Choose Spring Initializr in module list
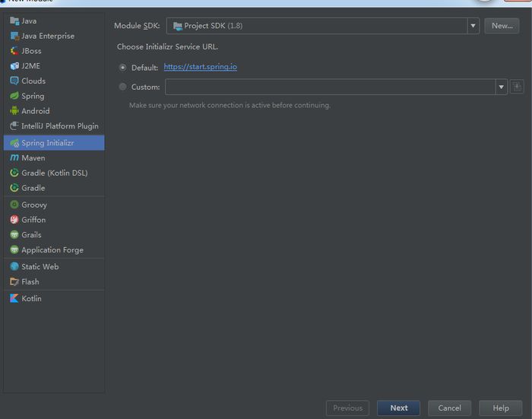The image size is (532, 419). [x=47, y=143]
